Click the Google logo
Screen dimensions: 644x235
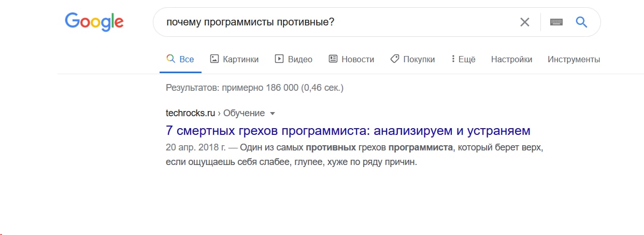click(94, 22)
